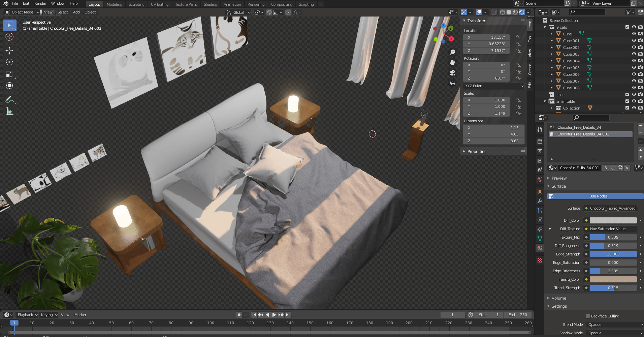
Task: Jump to the last frame in the timeline
Action: 288,314
